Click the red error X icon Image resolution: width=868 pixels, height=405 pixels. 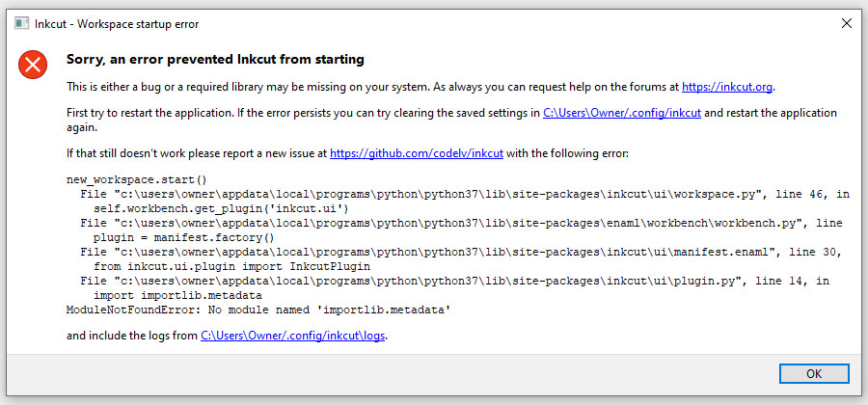(33, 65)
